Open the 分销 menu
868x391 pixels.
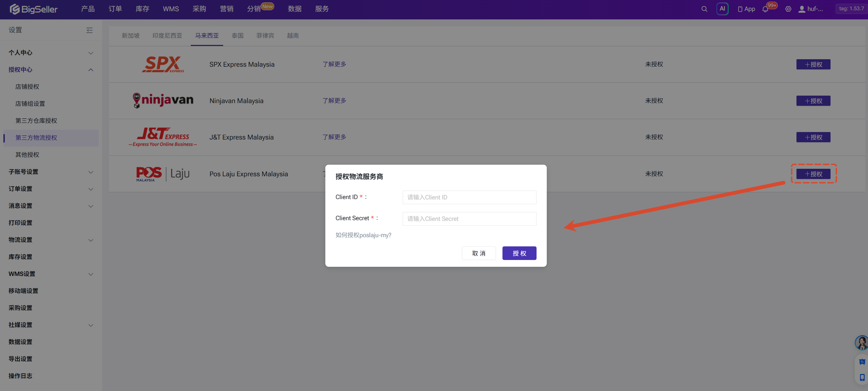click(x=254, y=9)
